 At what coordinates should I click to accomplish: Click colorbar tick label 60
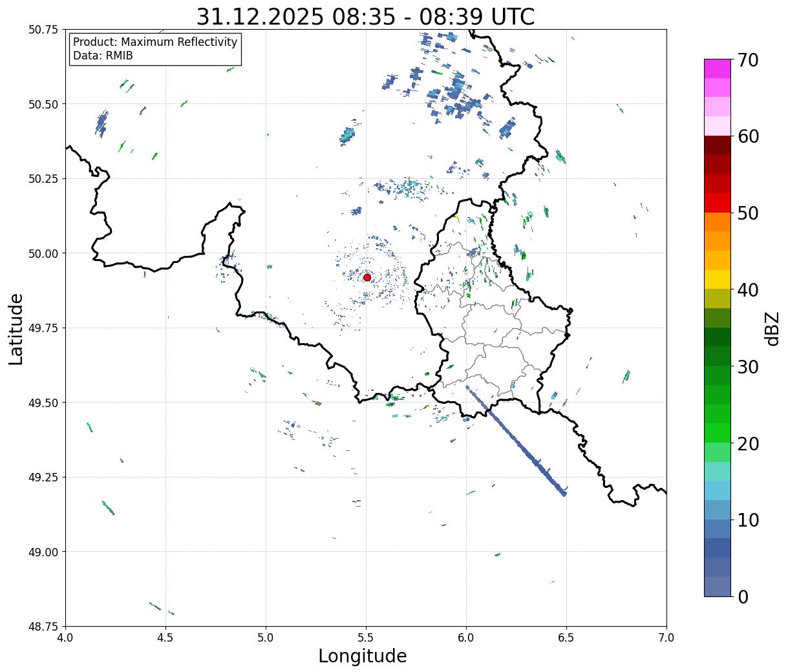(x=747, y=136)
